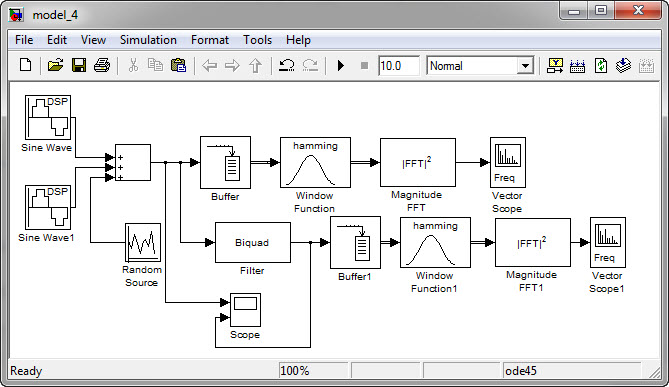Redo the last undone action

pos(310,66)
